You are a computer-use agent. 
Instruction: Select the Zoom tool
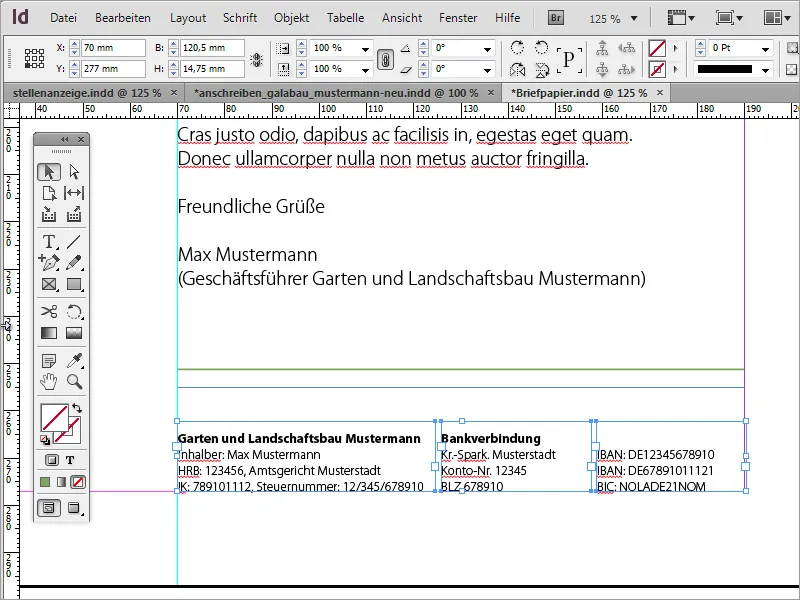point(74,382)
